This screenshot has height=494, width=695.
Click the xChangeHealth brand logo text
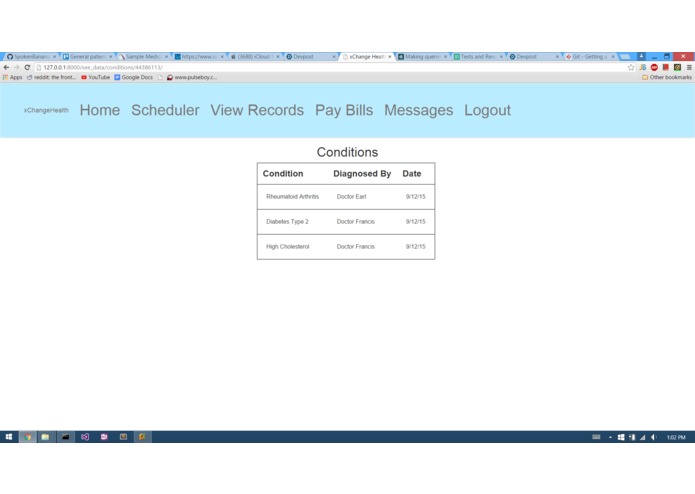pos(46,110)
